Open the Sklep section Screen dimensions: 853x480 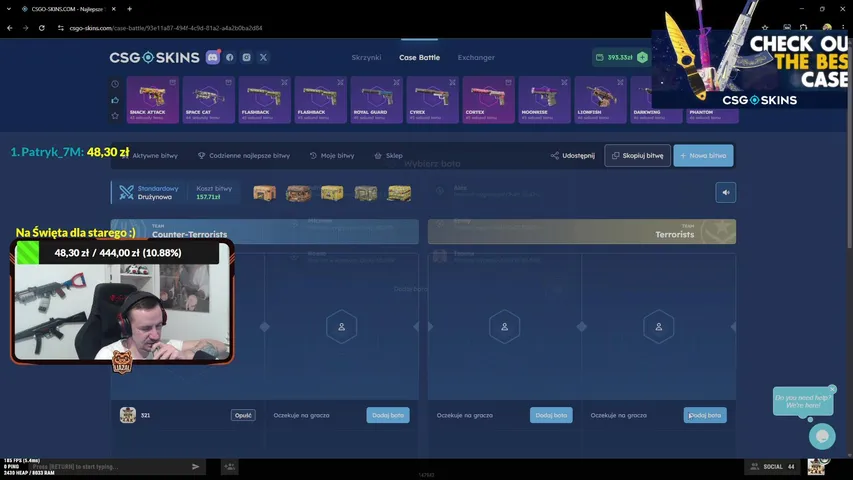(x=388, y=156)
